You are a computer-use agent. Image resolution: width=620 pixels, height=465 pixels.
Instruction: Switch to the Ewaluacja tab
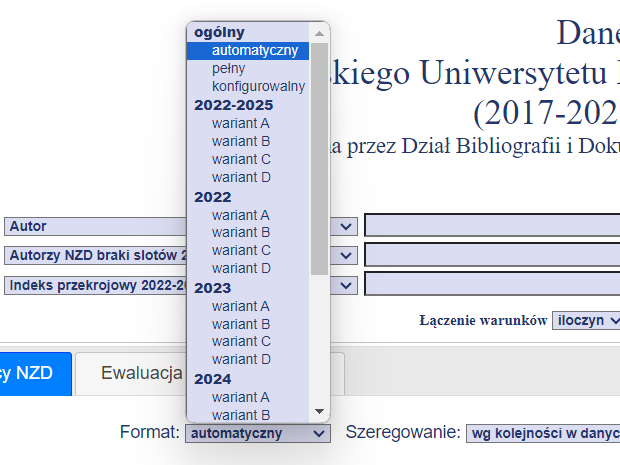click(x=140, y=374)
